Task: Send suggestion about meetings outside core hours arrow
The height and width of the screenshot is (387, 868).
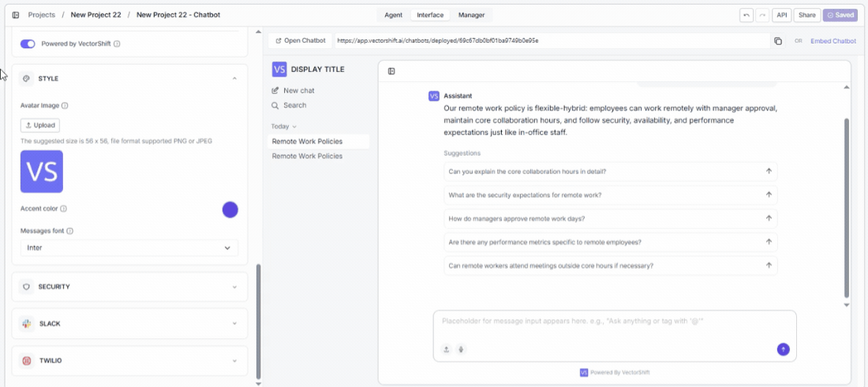Action: (769, 265)
